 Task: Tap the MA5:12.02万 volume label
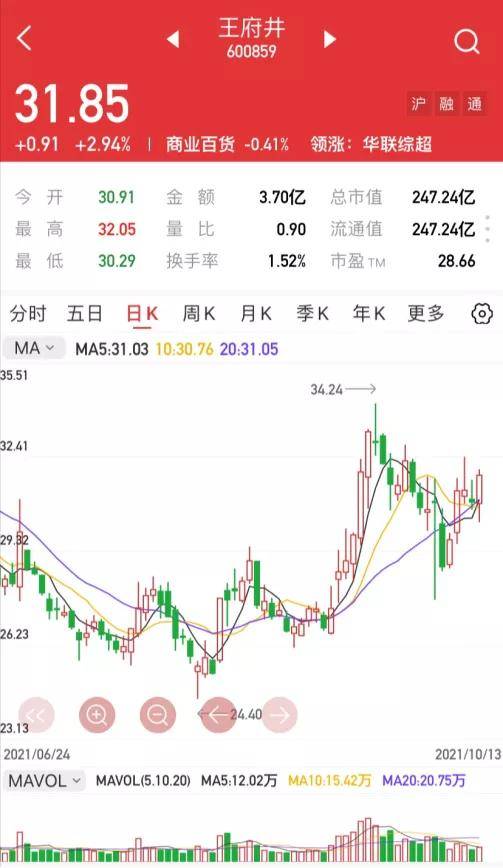(x=239, y=781)
